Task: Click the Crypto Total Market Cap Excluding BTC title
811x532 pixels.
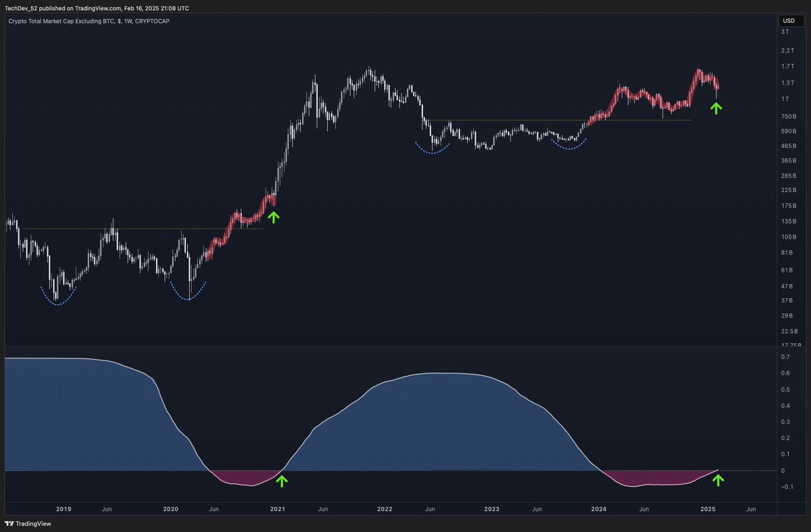Action: [88, 21]
